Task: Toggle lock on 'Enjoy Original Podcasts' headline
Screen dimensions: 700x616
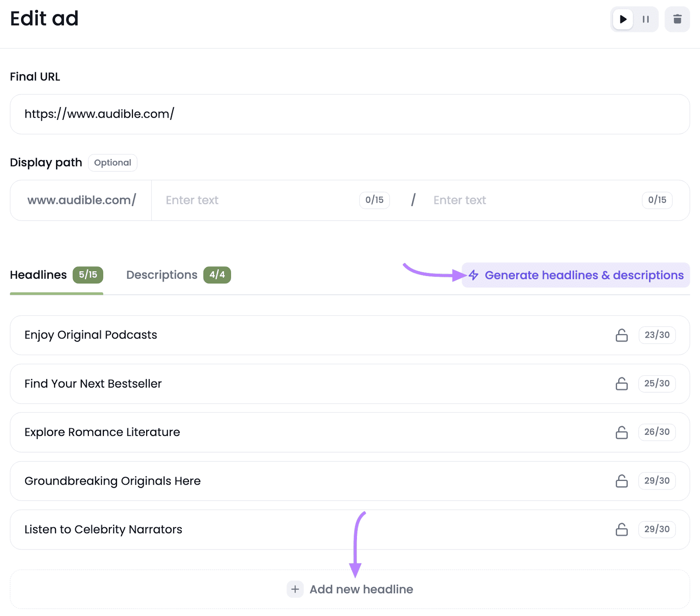Action: [x=622, y=335]
